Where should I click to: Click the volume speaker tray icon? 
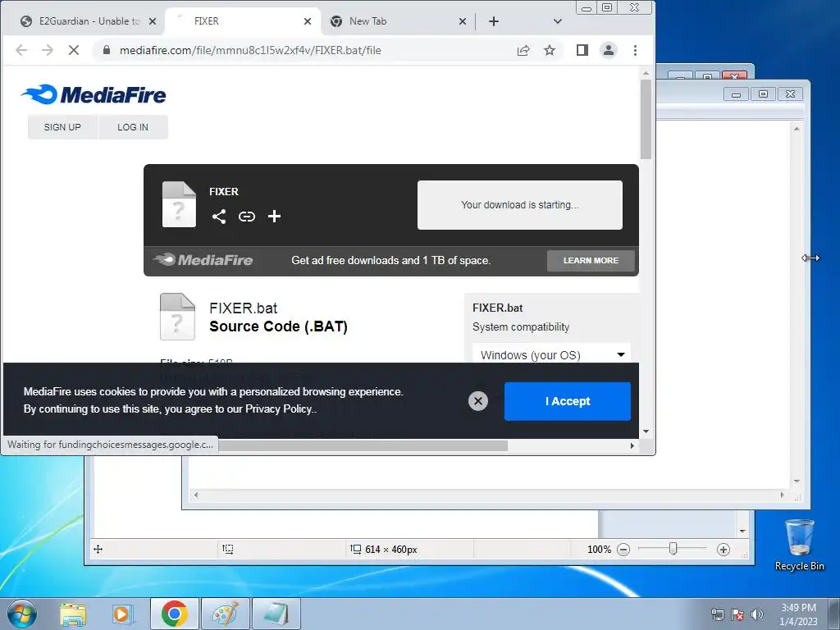tap(756, 614)
